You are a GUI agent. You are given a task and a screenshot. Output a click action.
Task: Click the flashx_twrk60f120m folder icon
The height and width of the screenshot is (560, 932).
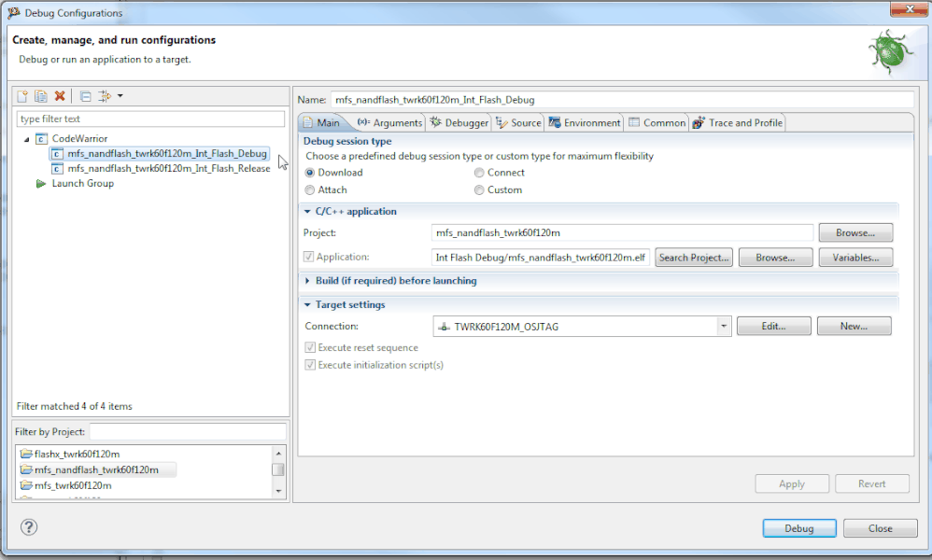26,454
